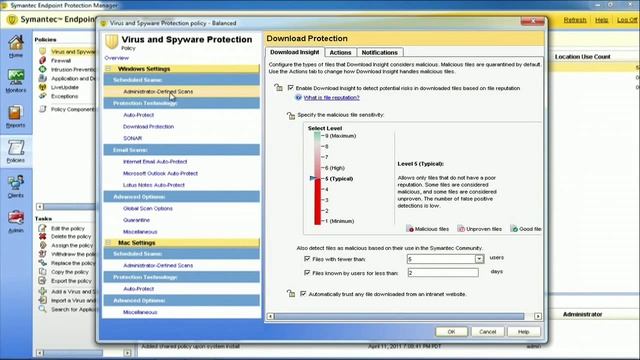Select SONAR tree item
The image size is (640, 360).
[133, 138]
